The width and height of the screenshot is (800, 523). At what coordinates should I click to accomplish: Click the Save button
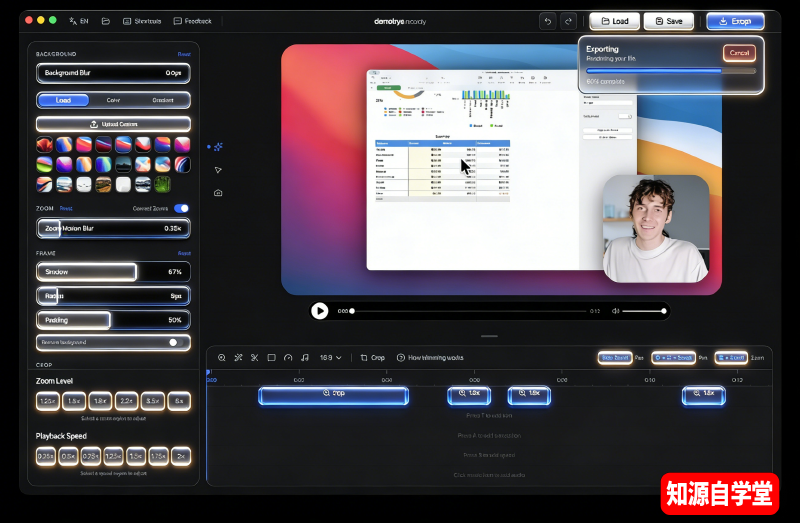(668, 21)
